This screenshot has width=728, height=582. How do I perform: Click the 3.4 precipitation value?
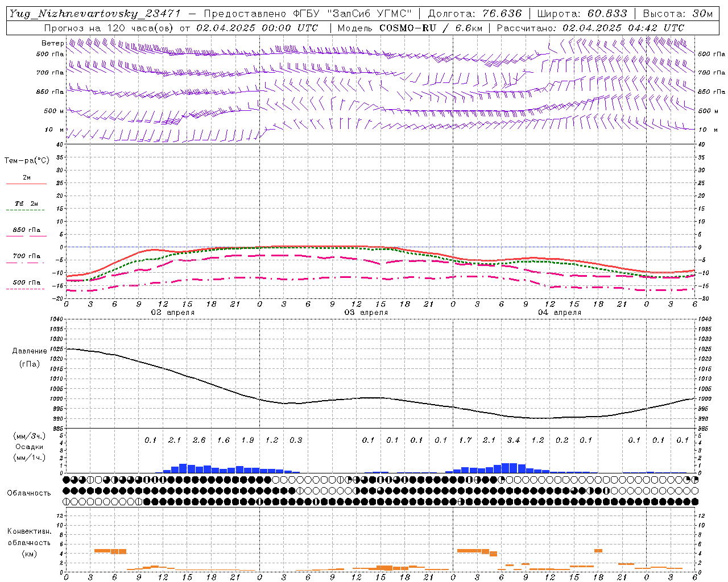click(x=513, y=440)
